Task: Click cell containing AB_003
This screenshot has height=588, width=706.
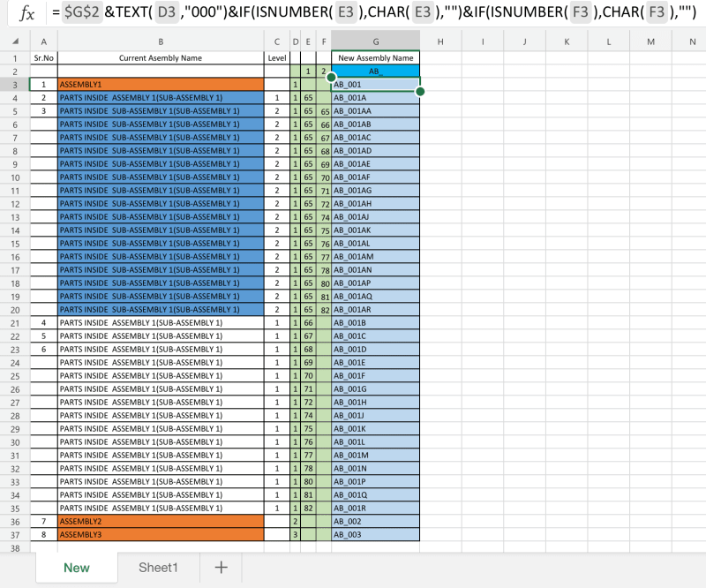Action: click(x=376, y=534)
